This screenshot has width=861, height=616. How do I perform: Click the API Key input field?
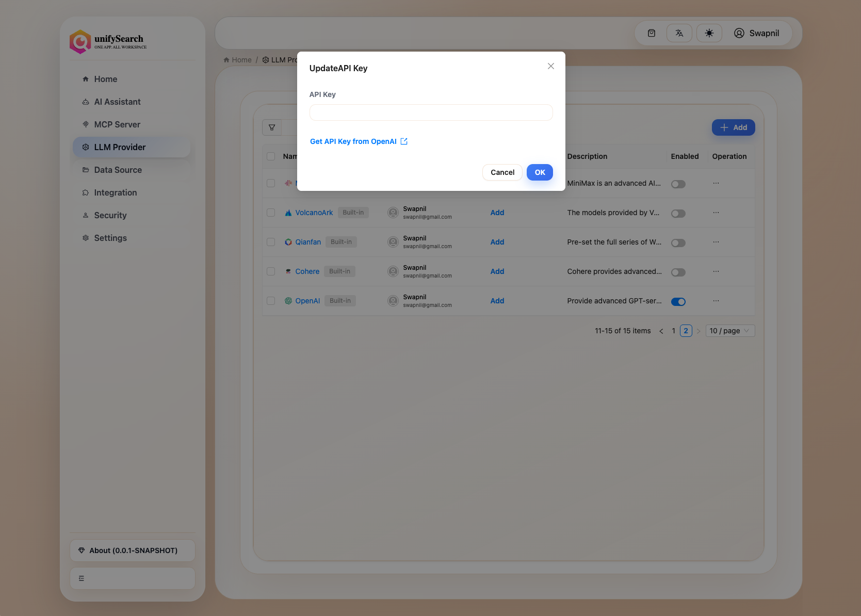click(x=431, y=112)
